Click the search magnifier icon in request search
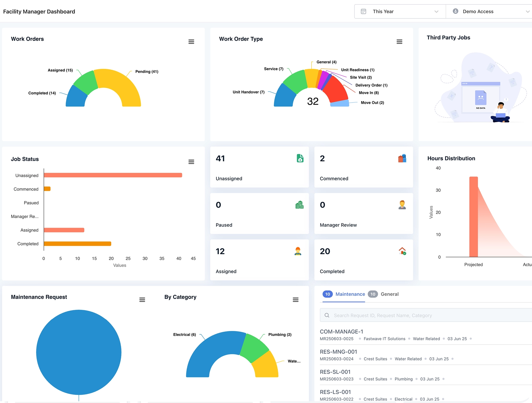The image size is (532, 403). [327, 315]
